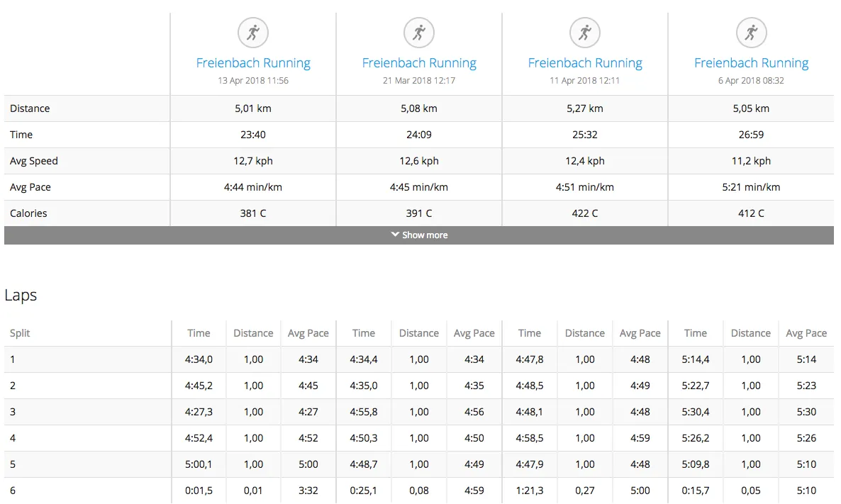The height and width of the screenshot is (504, 841).
Task: Click the 412 C calories value
Action: point(751,213)
